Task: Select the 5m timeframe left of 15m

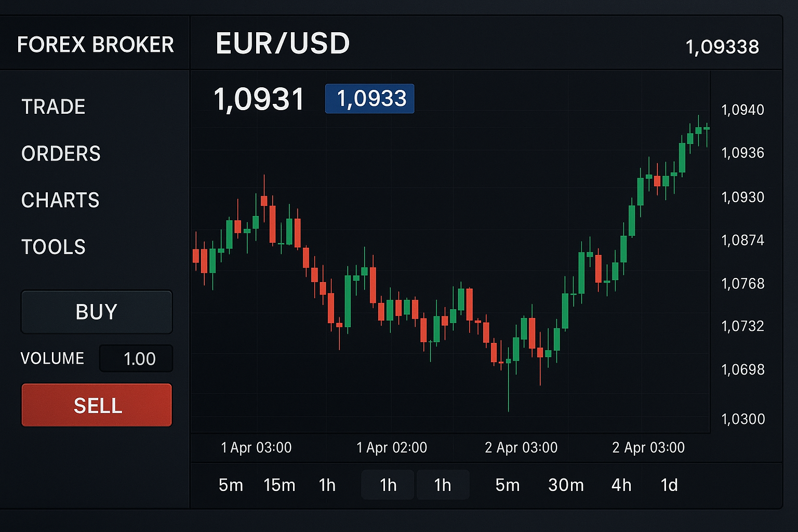Action: [231, 485]
